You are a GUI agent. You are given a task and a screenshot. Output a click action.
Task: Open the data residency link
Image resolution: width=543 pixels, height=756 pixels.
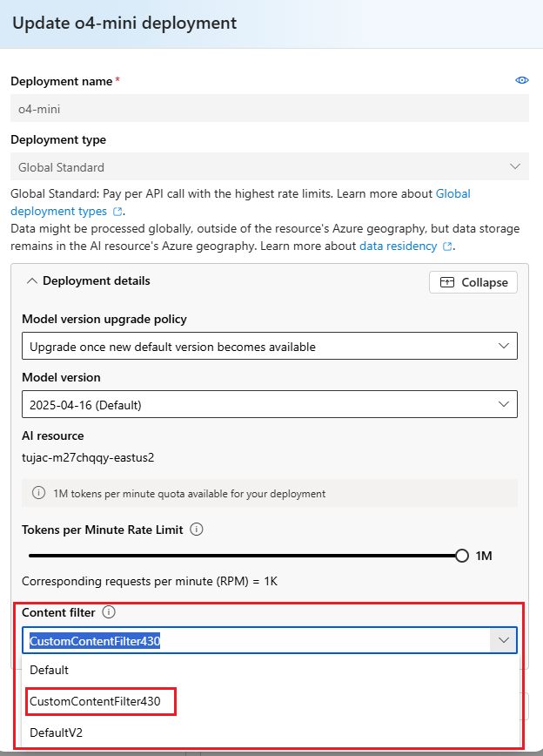click(x=398, y=246)
